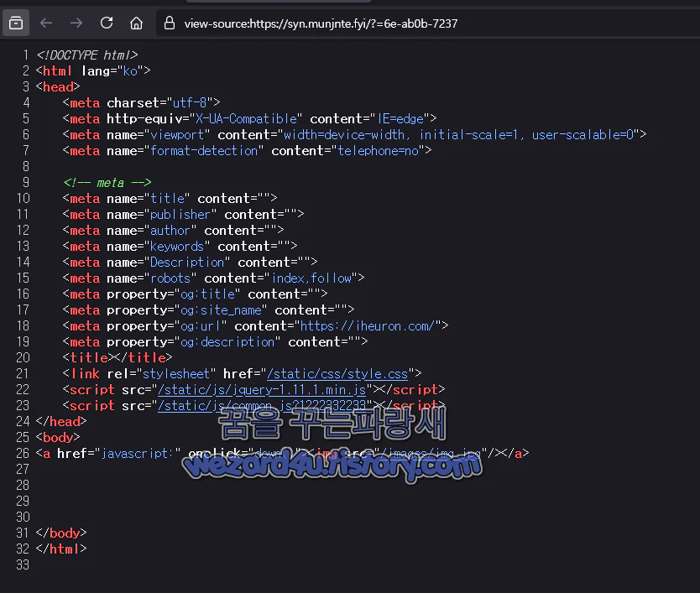700x593 pixels.
Task: Click the "format-detection" name value
Action: tap(204, 151)
